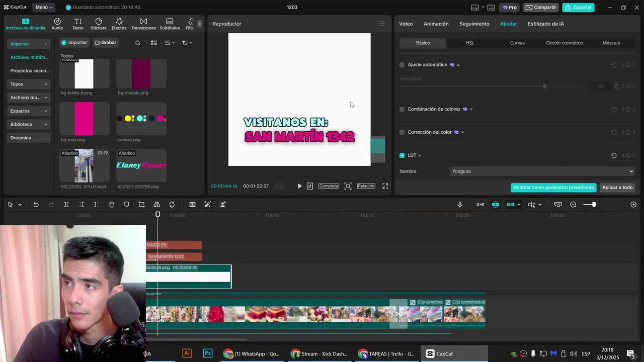Switch to the Seguimiento tab
This screenshot has width=644, height=362.
[x=474, y=24]
